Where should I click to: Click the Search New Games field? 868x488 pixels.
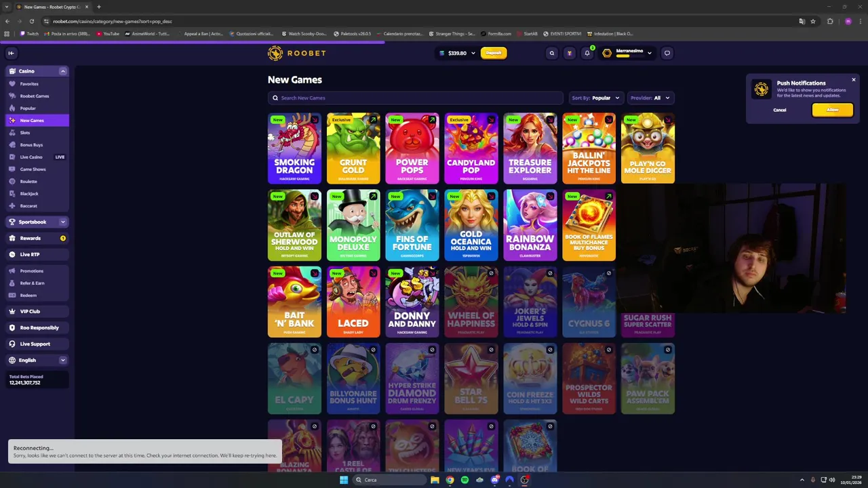(x=416, y=98)
